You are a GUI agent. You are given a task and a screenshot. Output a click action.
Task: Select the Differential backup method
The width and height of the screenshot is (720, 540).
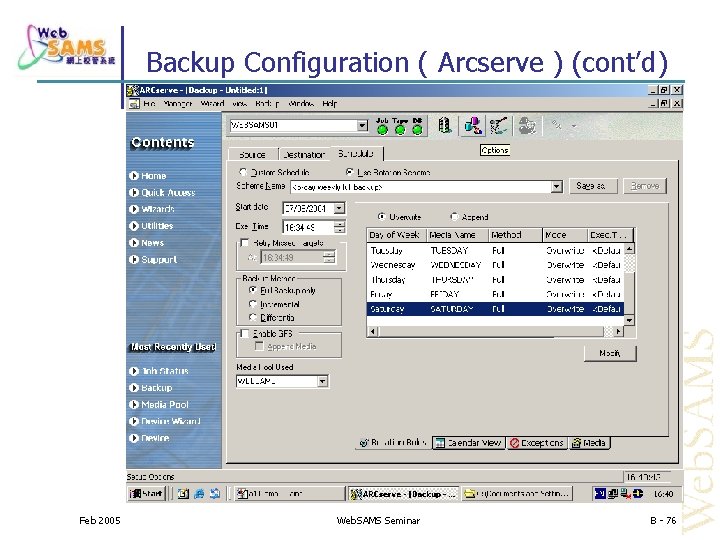coord(253,317)
